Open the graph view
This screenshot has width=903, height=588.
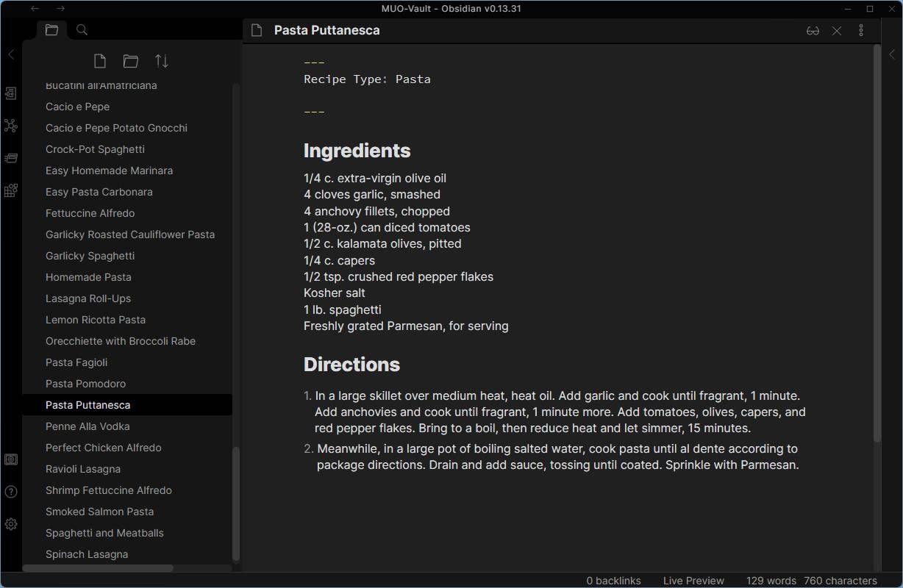10,126
